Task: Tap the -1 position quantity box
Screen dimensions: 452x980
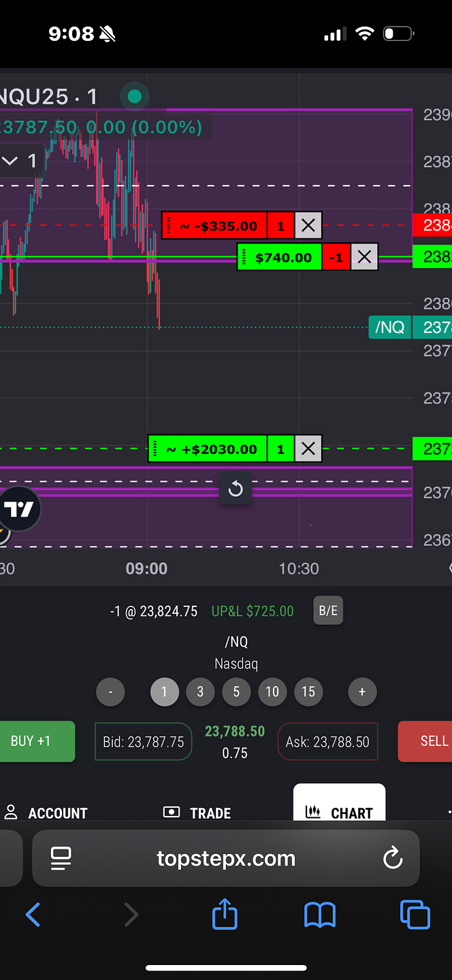Action: click(336, 257)
